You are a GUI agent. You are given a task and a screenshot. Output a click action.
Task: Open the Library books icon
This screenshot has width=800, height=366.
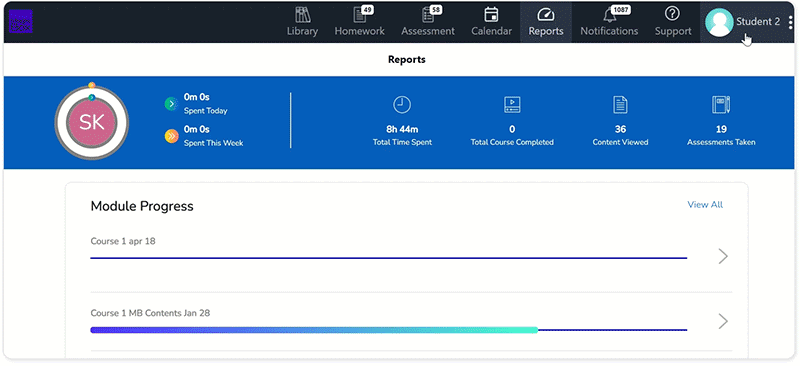coord(303,15)
